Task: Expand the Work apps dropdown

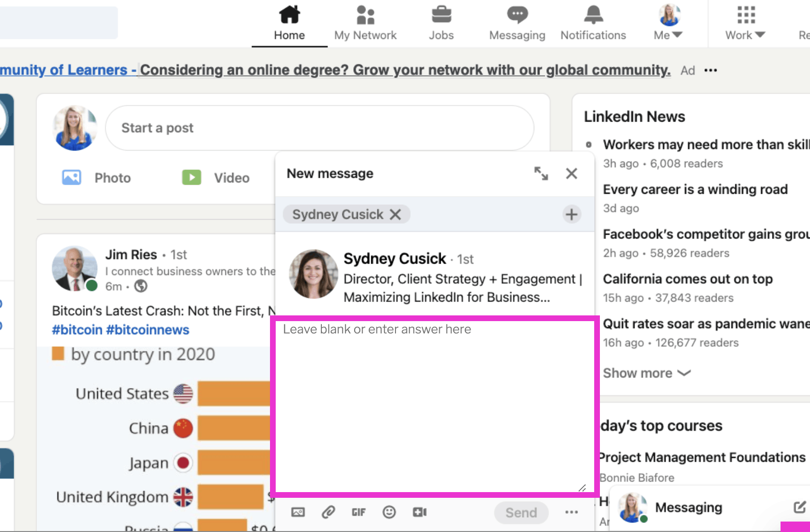Action: point(745,23)
